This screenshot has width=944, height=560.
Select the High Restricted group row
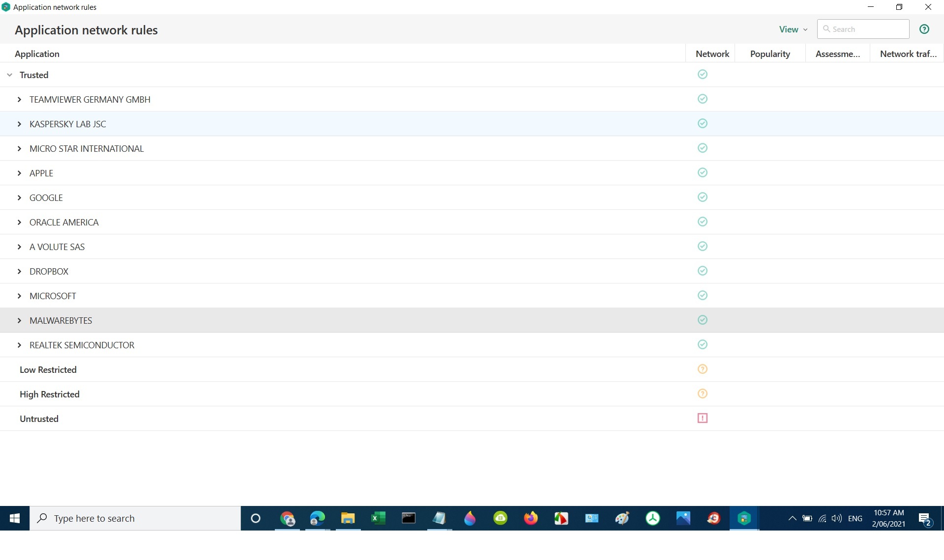tap(472, 394)
